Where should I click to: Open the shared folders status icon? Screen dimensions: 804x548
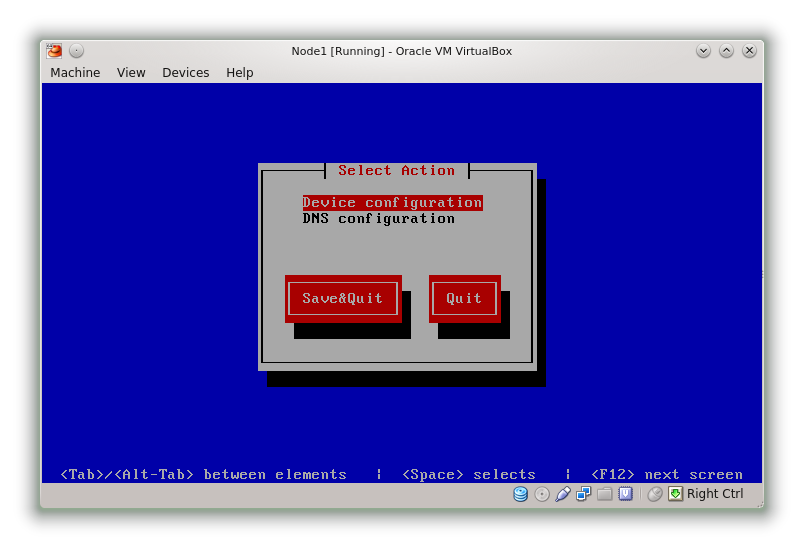[605, 494]
